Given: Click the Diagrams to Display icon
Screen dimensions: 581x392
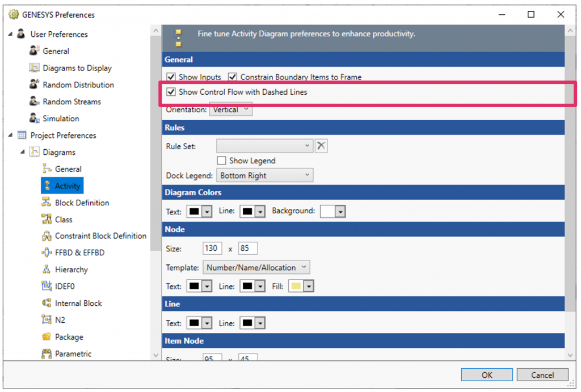Looking at the screenshot, I should [34, 68].
